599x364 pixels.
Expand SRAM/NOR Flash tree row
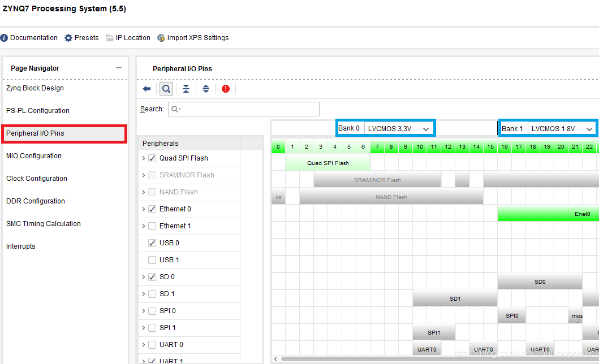pos(144,175)
